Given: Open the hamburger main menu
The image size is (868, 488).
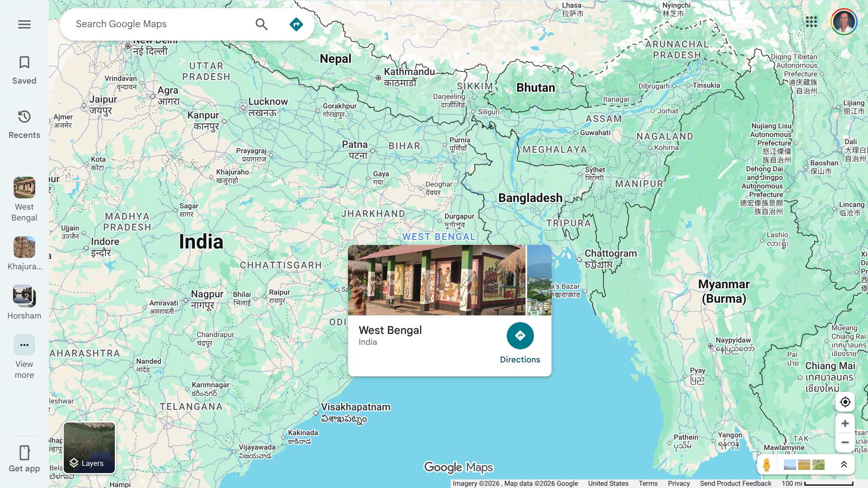Looking at the screenshot, I should [x=24, y=24].
